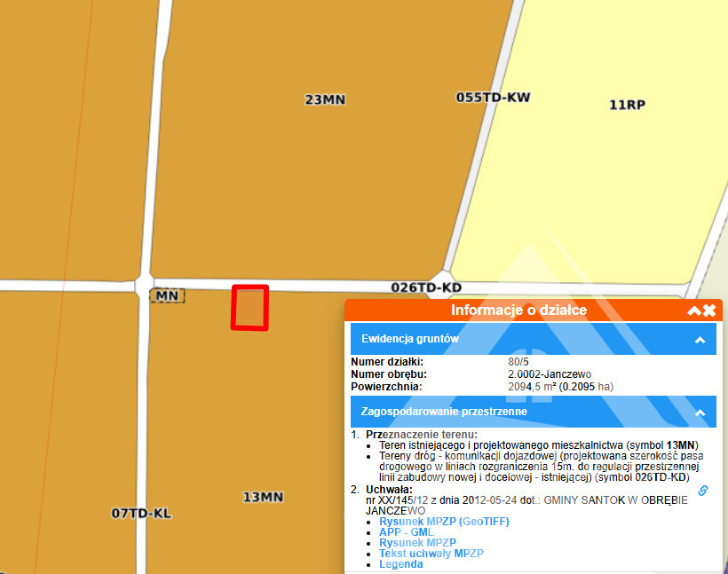Click the 026TD-KD road label
728x574 pixels.
426,287
